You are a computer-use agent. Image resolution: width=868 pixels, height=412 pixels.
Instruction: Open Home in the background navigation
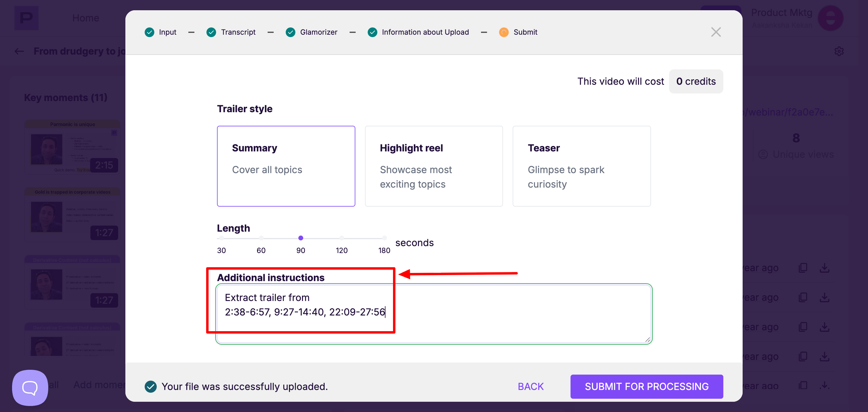(86, 18)
